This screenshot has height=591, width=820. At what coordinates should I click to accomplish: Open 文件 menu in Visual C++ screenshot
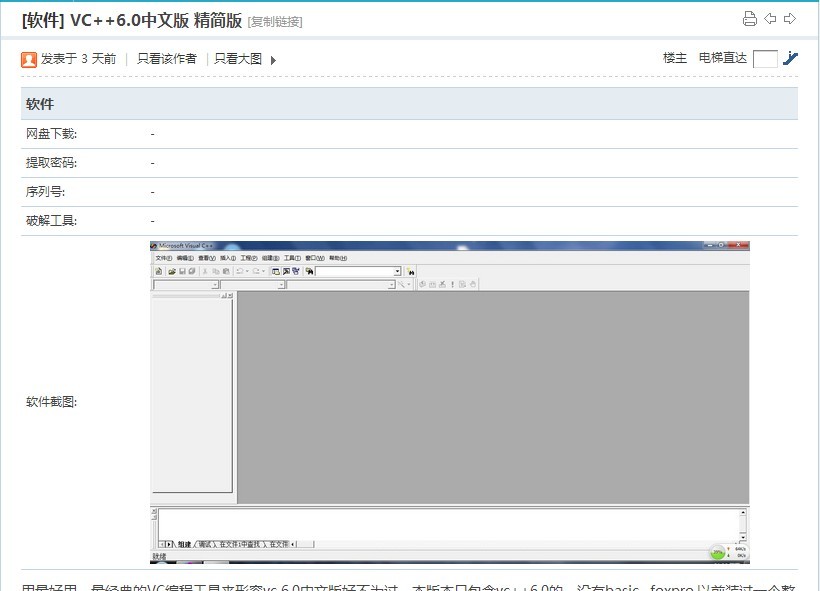pos(164,258)
